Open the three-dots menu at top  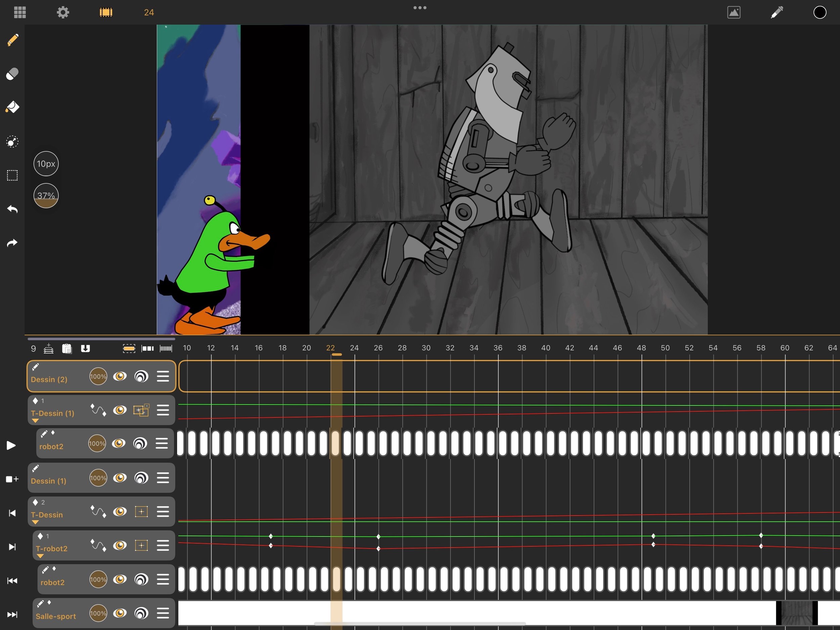420,8
